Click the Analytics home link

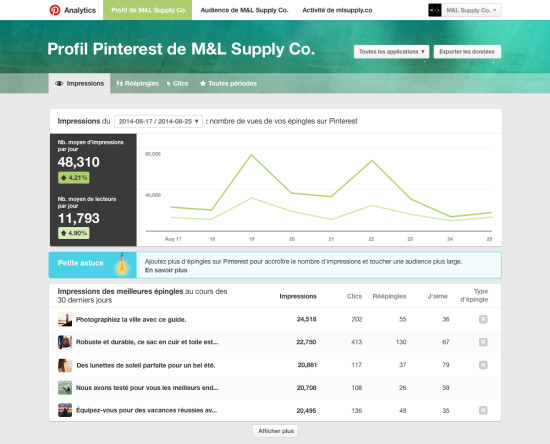click(80, 10)
